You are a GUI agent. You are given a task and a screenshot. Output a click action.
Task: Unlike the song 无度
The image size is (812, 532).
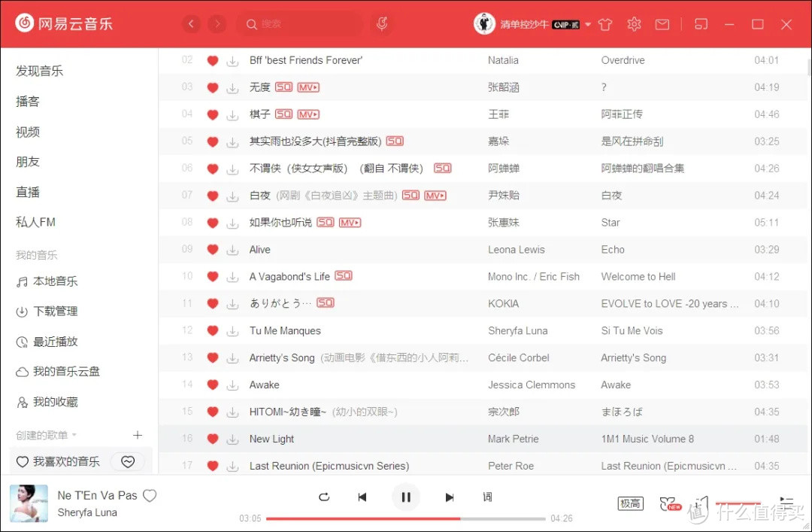pyautogui.click(x=212, y=87)
